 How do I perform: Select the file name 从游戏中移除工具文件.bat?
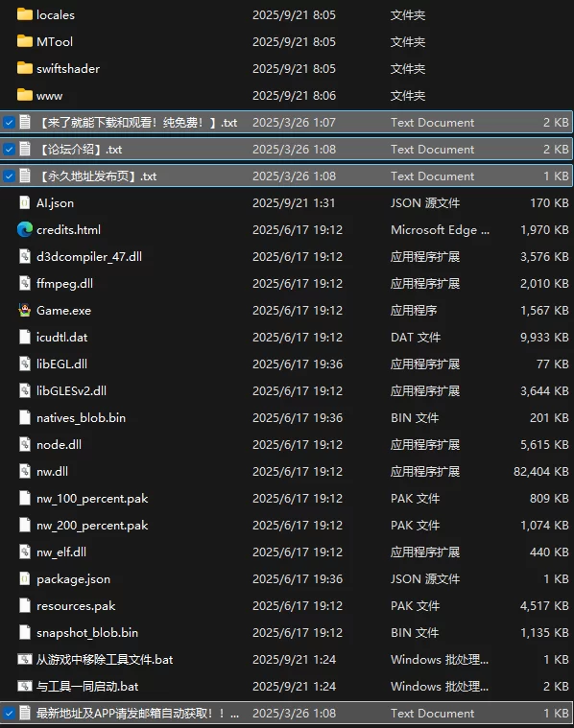105,659
